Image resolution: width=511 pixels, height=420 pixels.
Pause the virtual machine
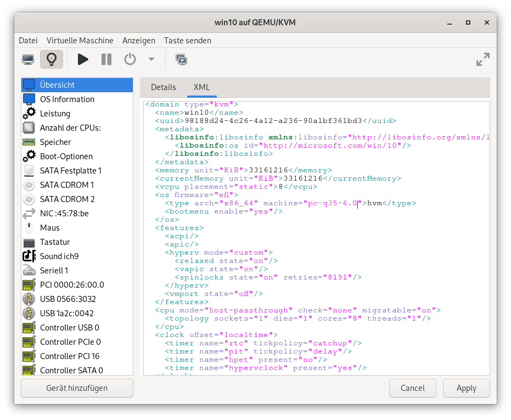[106, 59]
